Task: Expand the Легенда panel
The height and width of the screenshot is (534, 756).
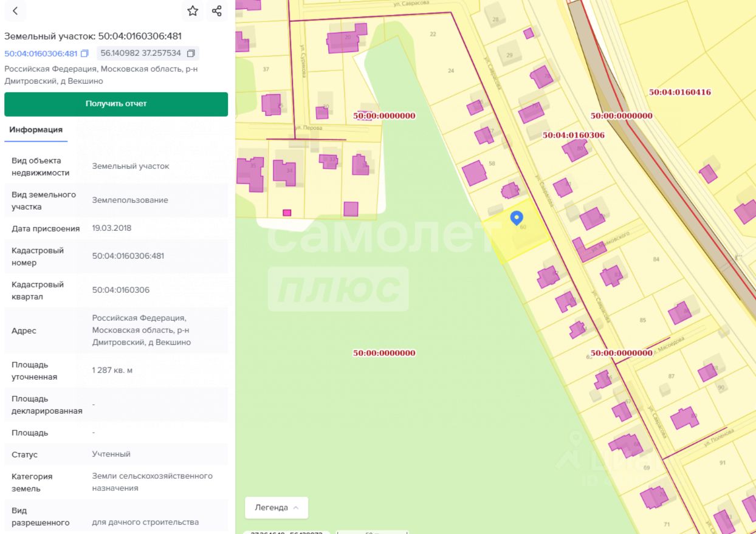Action: click(277, 507)
